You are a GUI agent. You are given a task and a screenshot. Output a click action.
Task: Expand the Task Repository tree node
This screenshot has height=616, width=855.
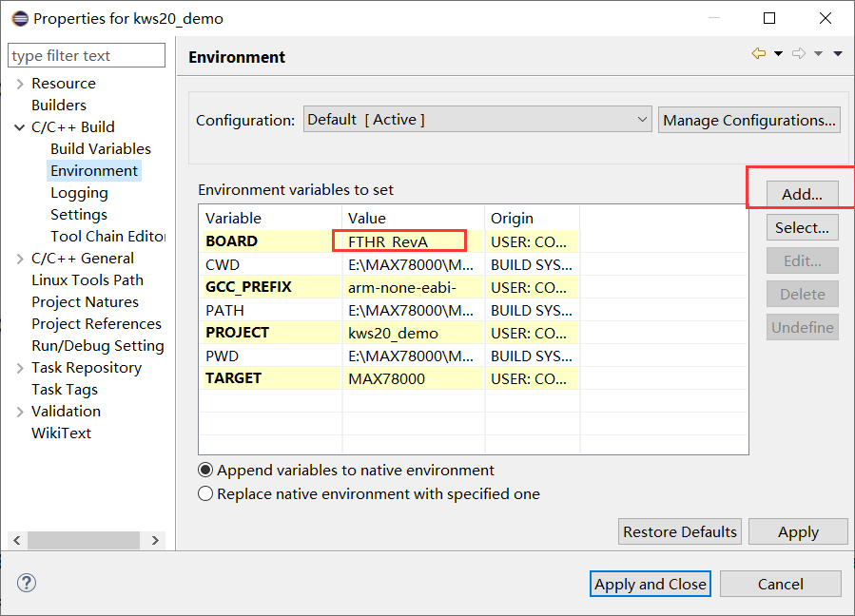click(20, 368)
